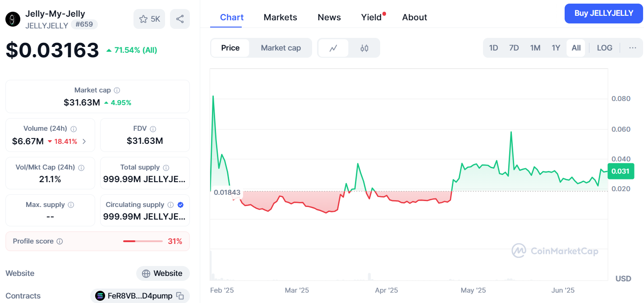The image size is (644, 303).
Task: Add coin to watchlist with star button
Action: [x=149, y=19]
